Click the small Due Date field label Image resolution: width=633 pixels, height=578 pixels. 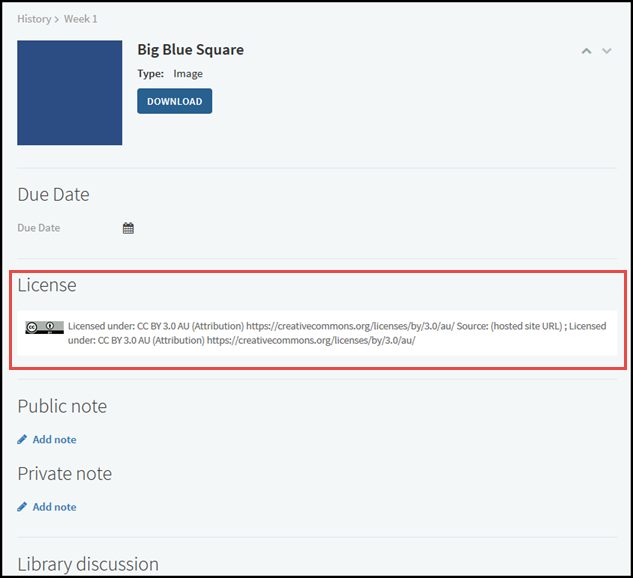(x=39, y=228)
